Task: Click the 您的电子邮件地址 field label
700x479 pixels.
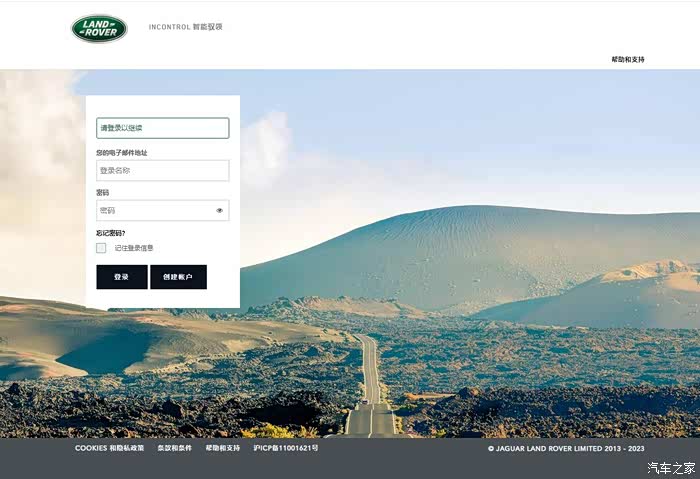Action: (121, 153)
